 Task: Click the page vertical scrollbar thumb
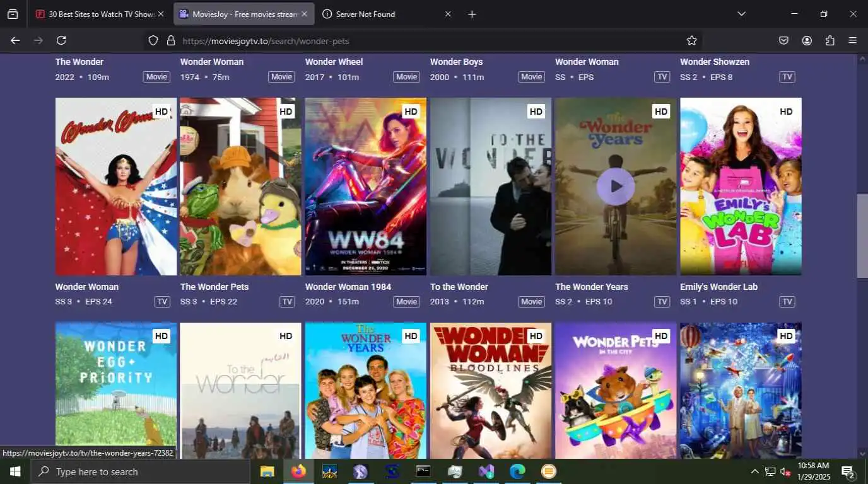[x=862, y=236]
